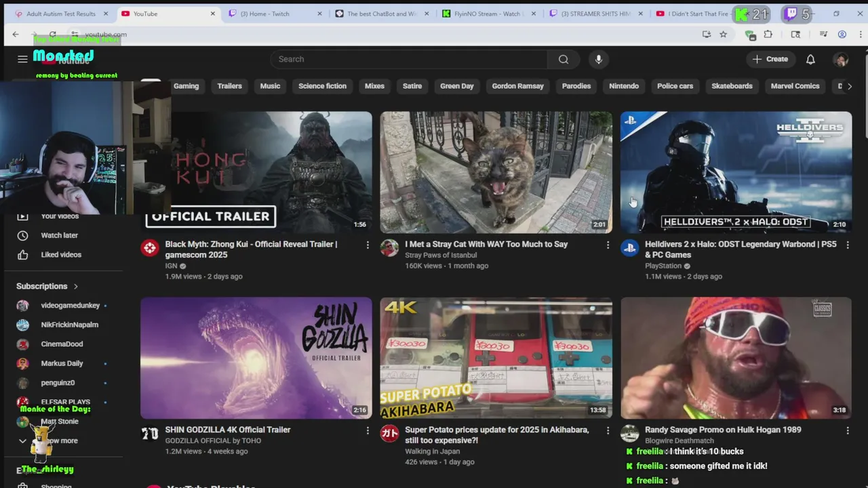
Task: Open Helldivers 2 x Halo ODST thumbnail
Action: [736, 172]
